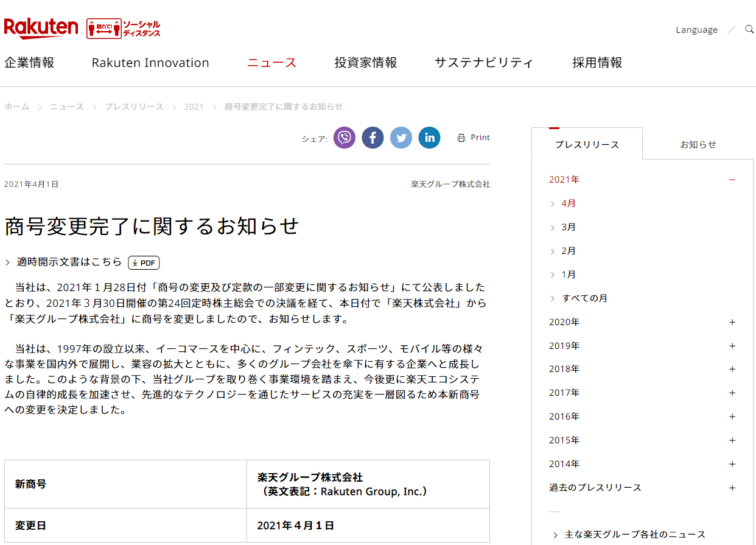Download the PDF disclosure document

pos(144,262)
